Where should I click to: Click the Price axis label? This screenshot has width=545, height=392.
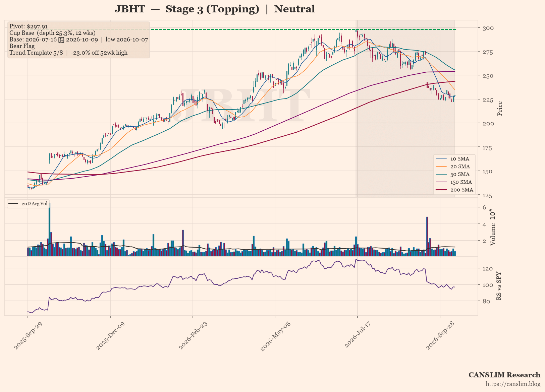(500, 109)
